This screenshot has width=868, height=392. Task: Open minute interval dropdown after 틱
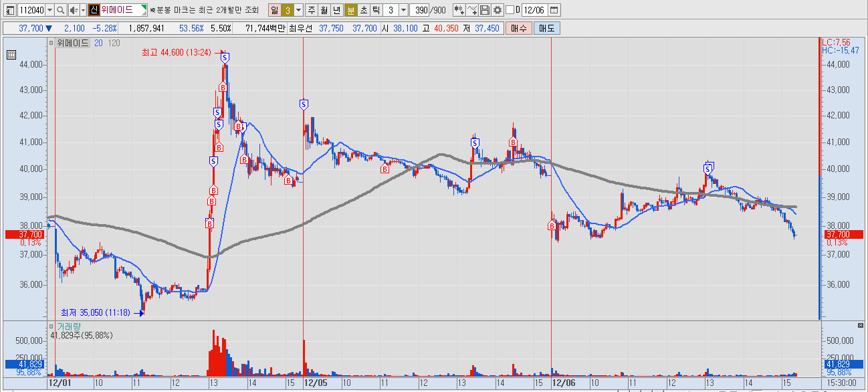[403, 10]
